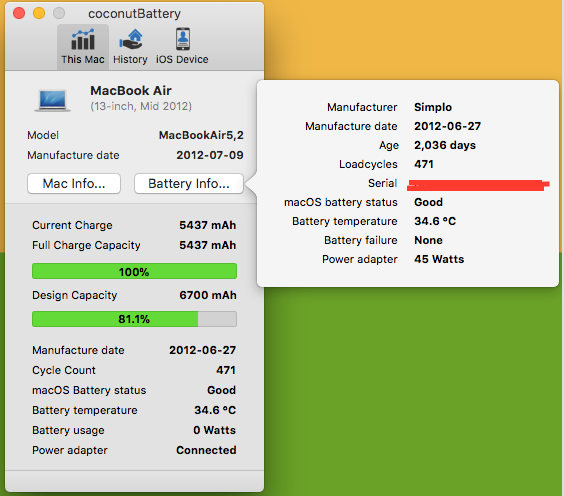Click the Current Charge label
The image size is (564, 496).
click(x=72, y=225)
